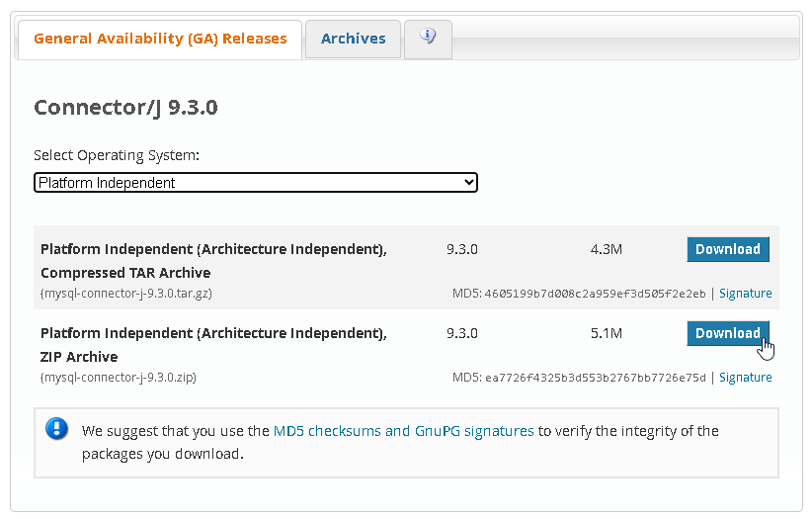This screenshot has height=519, width=812.
Task: Switch to the Archives tab
Action: (x=353, y=39)
